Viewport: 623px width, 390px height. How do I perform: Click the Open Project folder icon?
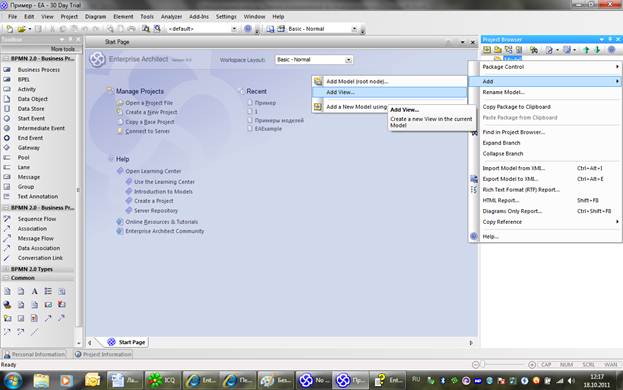[21, 29]
